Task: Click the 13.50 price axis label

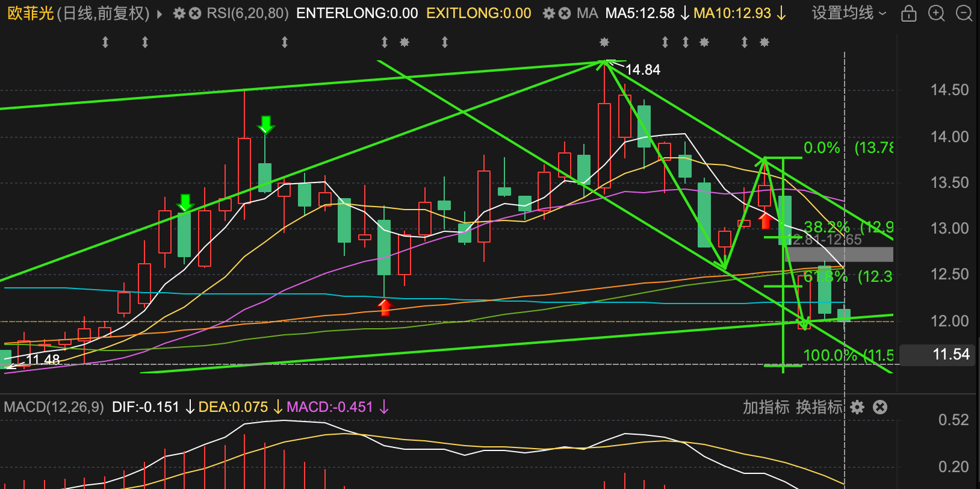Action: coord(949,182)
